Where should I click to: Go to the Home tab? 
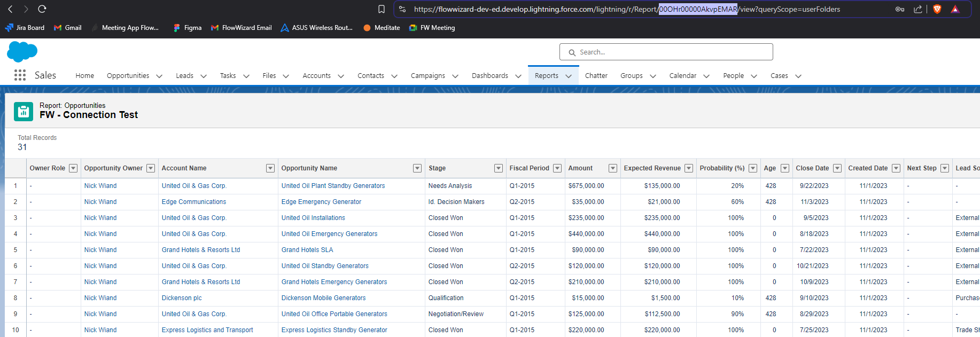(84, 76)
